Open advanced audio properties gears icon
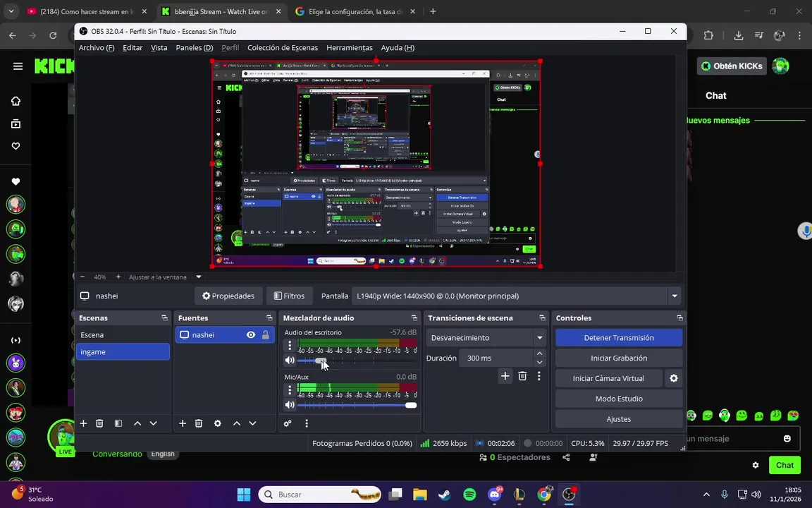 pyautogui.click(x=288, y=423)
